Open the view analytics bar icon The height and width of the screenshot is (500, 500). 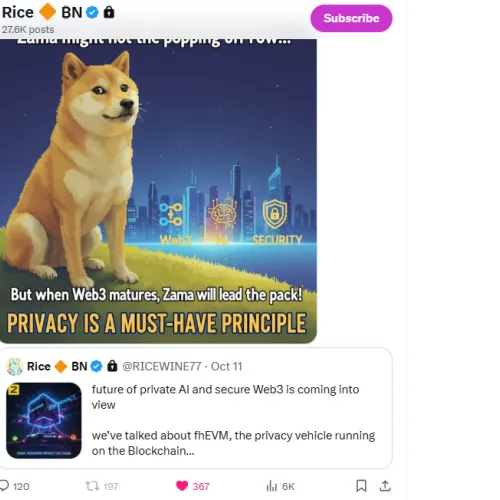coord(272,486)
